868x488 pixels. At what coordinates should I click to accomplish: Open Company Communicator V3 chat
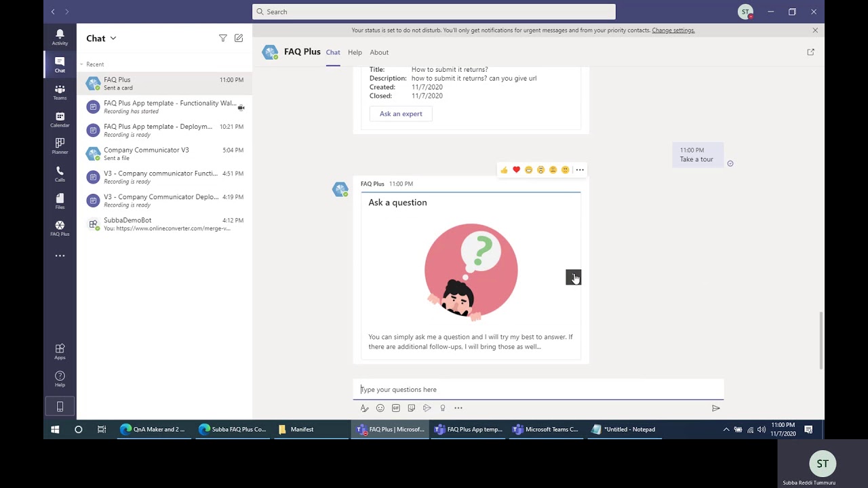(x=165, y=154)
